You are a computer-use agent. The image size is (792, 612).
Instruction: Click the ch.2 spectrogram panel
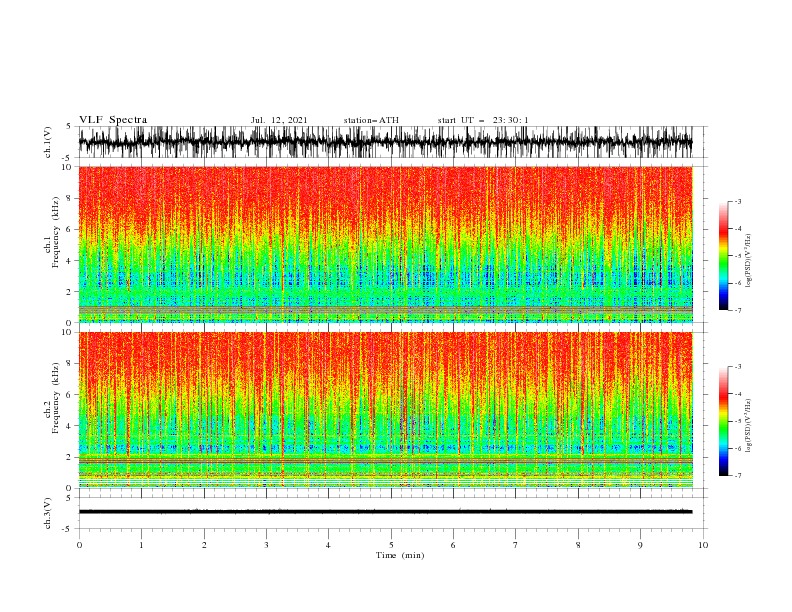tap(386, 410)
